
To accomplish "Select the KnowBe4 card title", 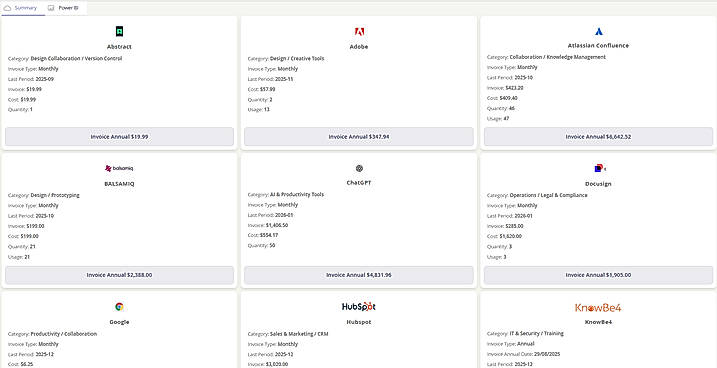I will [598, 322].
